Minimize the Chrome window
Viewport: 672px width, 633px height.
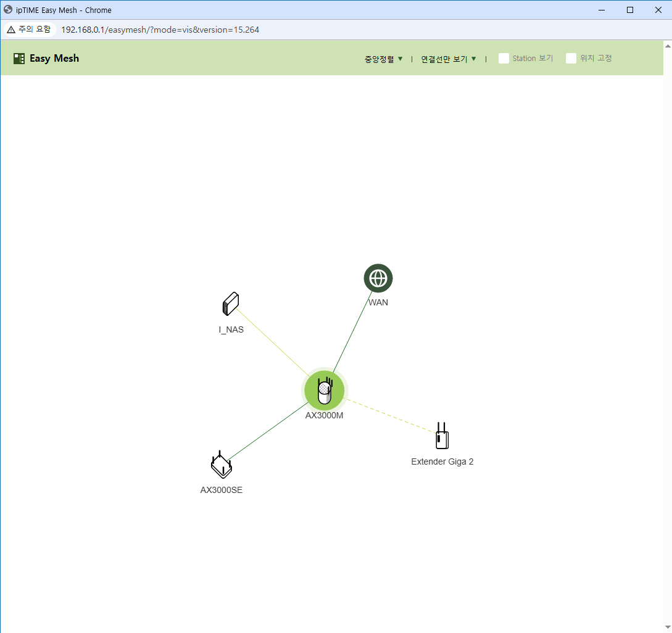pos(602,10)
